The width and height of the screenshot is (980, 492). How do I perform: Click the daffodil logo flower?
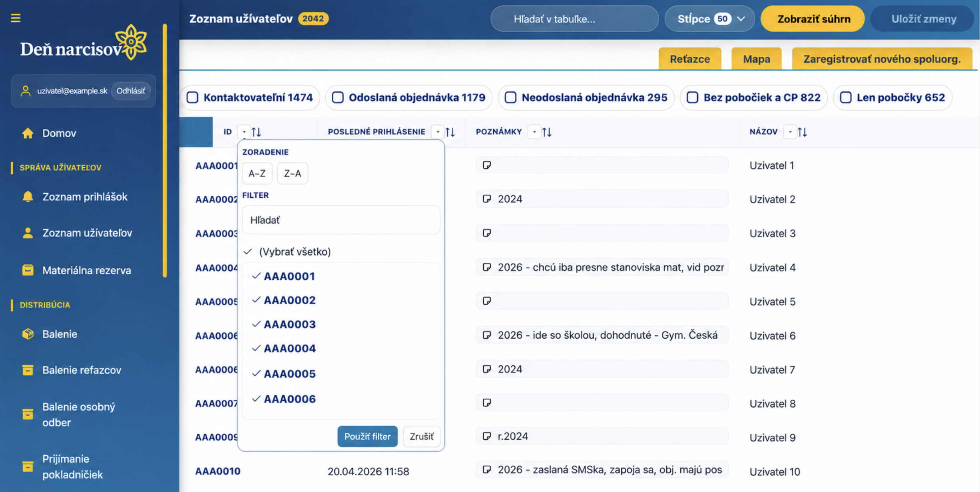(131, 42)
